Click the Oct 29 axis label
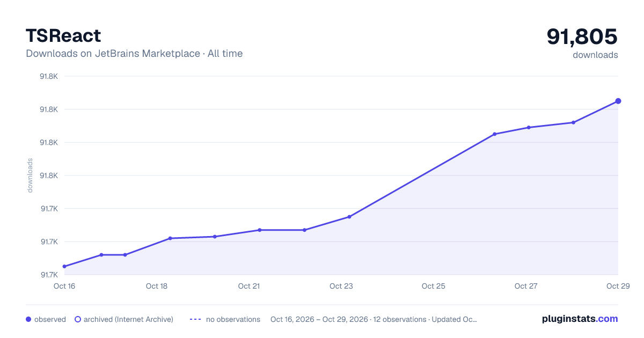The height and width of the screenshot is (338, 644). coord(617,286)
